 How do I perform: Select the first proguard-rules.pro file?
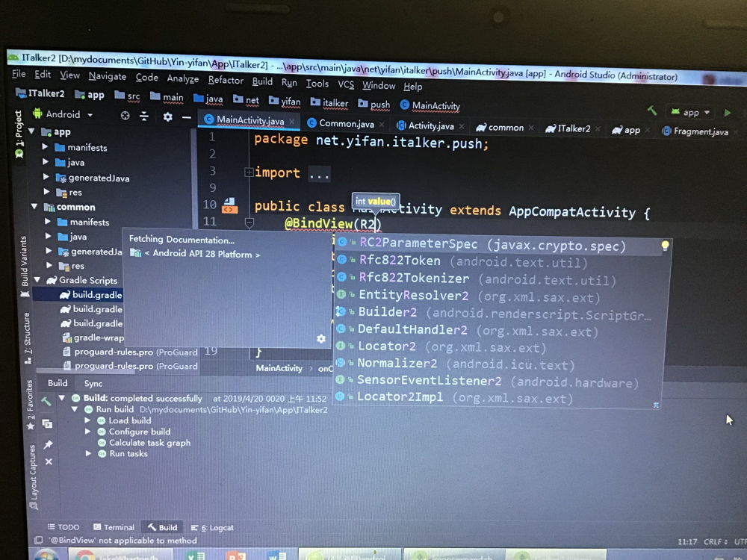pos(130,352)
